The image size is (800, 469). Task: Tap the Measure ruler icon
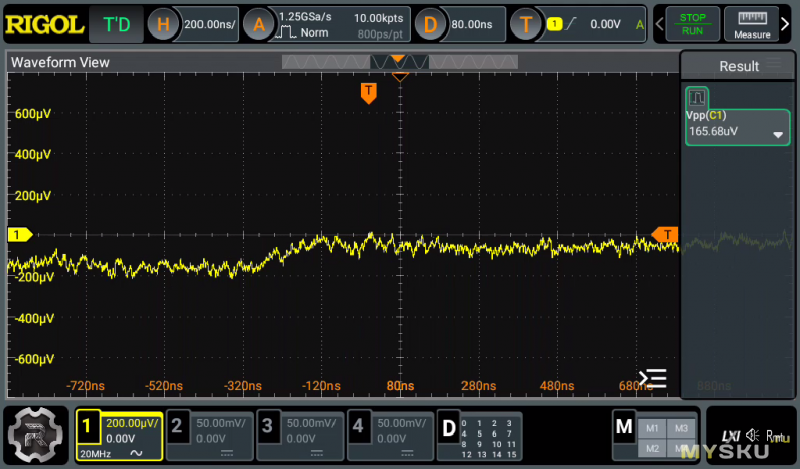(x=752, y=24)
